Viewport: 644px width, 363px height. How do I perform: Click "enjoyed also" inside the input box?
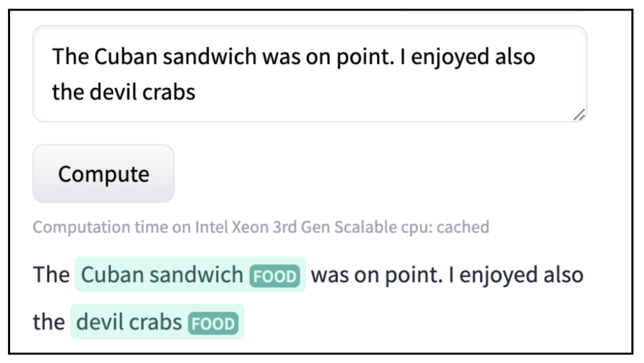[473, 57]
